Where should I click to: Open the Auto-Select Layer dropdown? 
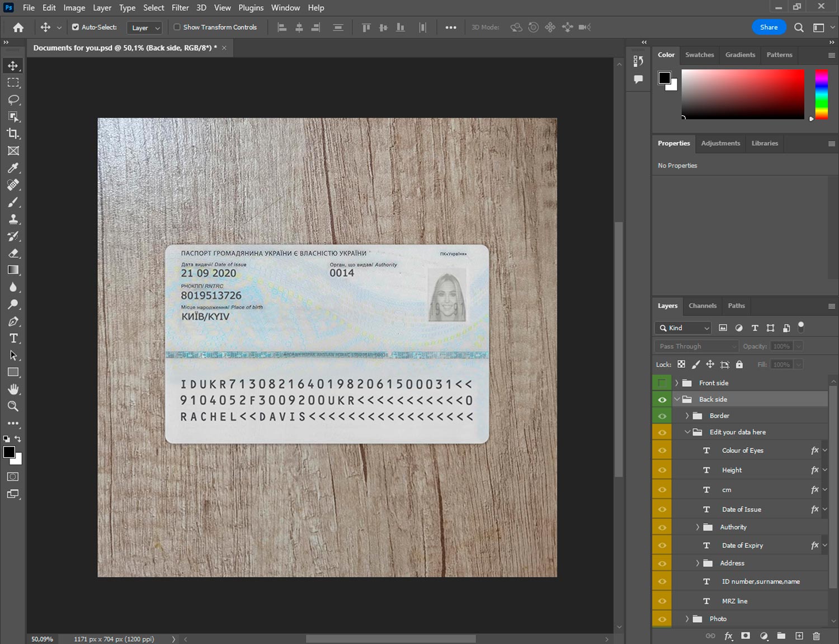(x=145, y=27)
